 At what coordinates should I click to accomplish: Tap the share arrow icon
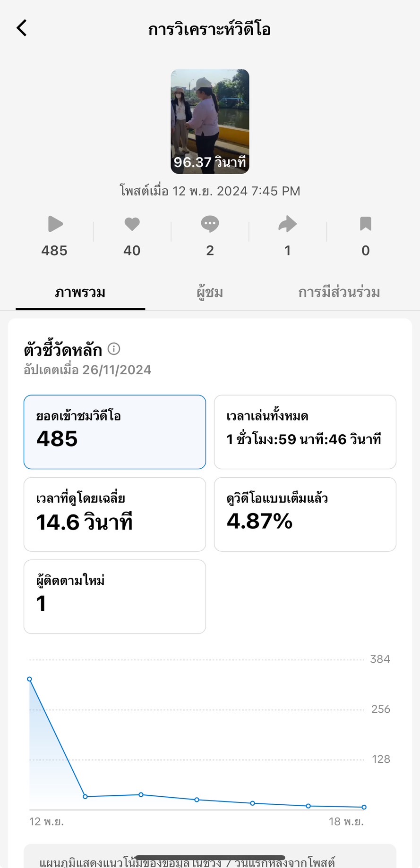tap(287, 224)
